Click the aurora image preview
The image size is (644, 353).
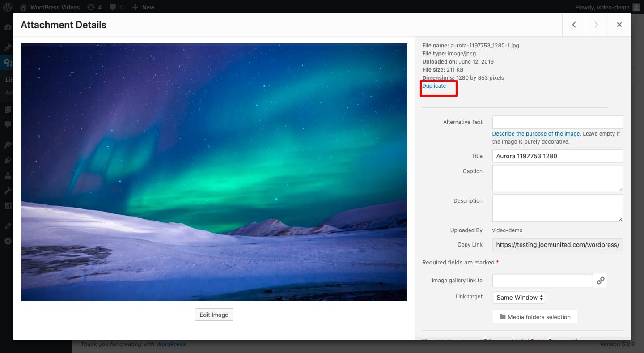[214, 172]
